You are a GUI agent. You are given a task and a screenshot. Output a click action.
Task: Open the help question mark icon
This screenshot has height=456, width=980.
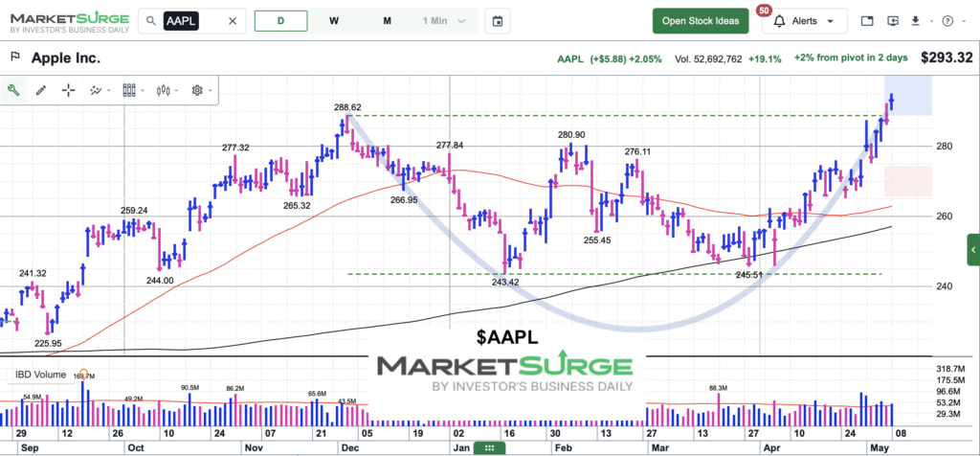(947, 21)
